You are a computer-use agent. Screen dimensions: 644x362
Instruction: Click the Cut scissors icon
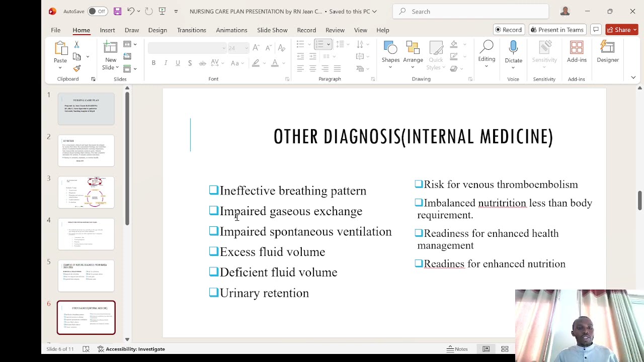(77, 45)
